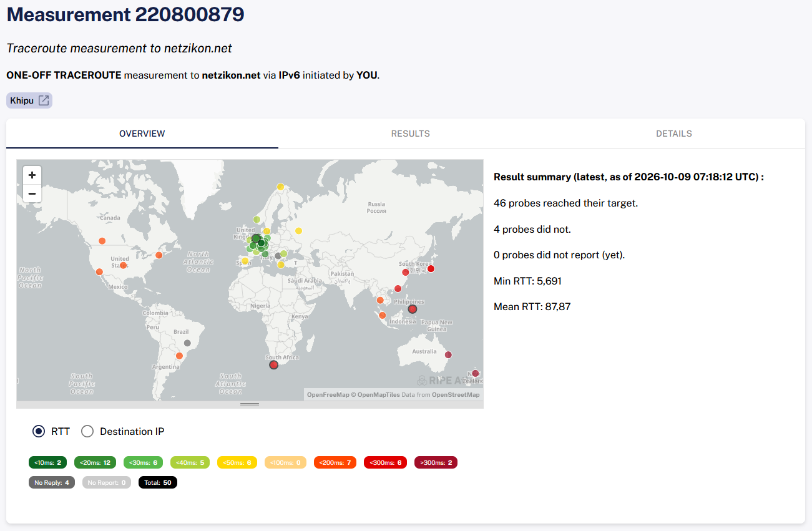
Task: Select the Overview tab
Action: coord(142,134)
